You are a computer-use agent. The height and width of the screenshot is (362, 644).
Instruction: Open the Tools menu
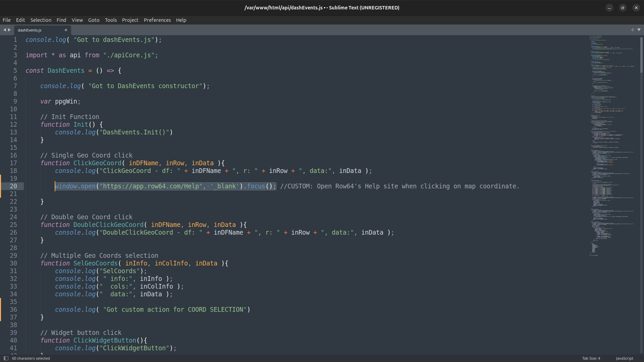click(111, 20)
